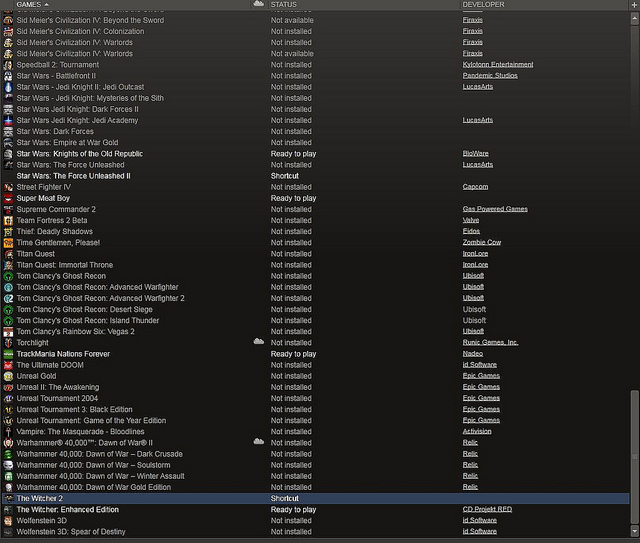This screenshot has height=543, width=640.
Task: Click the Unreal Gold game icon
Action: [x=8, y=376]
